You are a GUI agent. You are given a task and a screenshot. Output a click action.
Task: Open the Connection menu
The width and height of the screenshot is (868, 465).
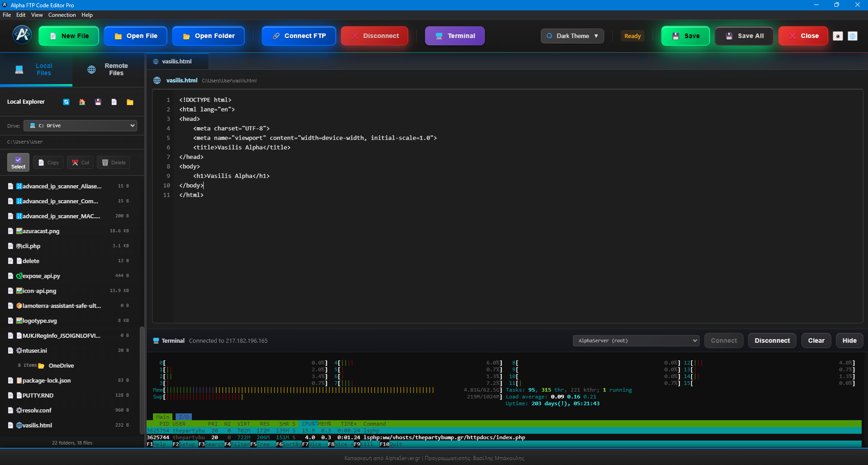(62, 14)
